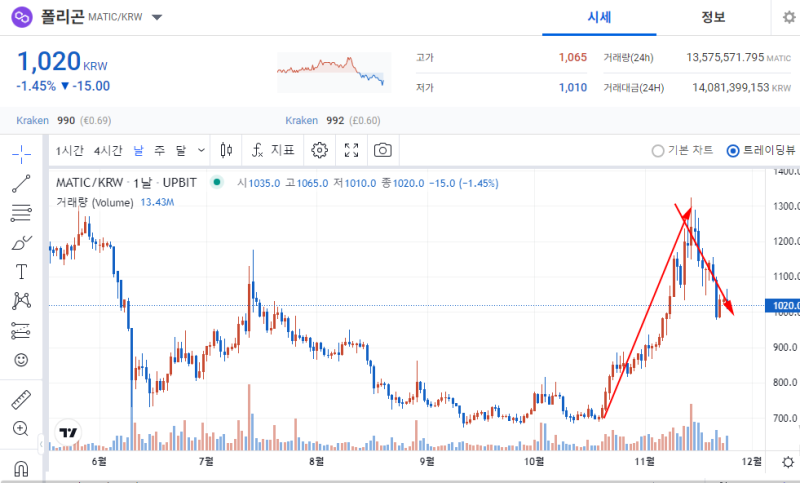The height and width of the screenshot is (483, 800).
Task: Open page settings gear at top right
Action: pos(789,17)
